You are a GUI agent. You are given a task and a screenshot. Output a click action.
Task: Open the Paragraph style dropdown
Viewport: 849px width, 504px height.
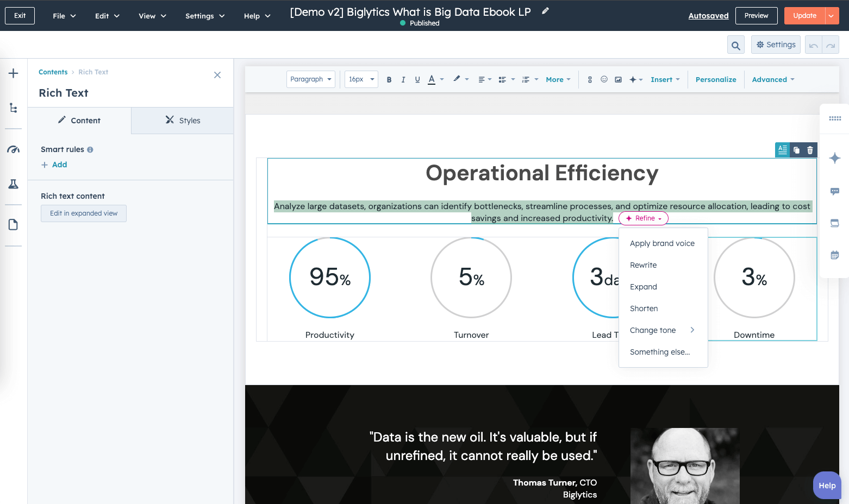310,79
